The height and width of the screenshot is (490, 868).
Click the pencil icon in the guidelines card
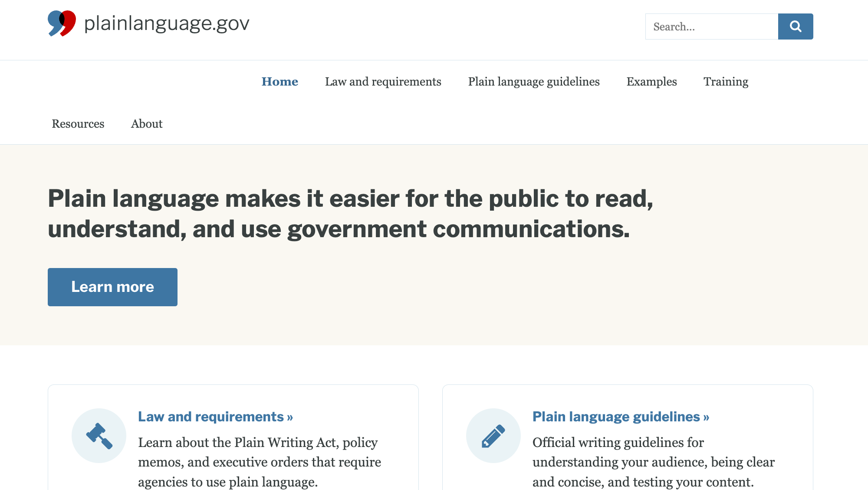pyautogui.click(x=493, y=436)
